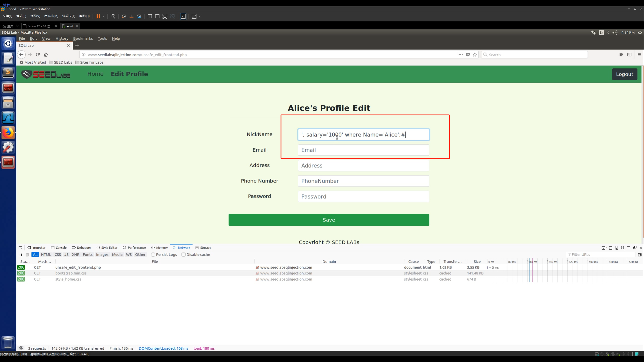Reload the current Firefox page
644x362 pixels.
(38, 55)
